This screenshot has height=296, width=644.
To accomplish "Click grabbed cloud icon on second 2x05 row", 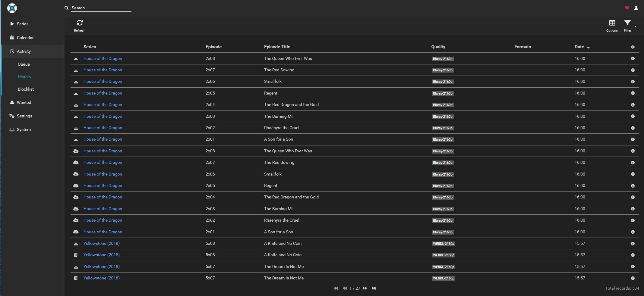I will [76, 185].
